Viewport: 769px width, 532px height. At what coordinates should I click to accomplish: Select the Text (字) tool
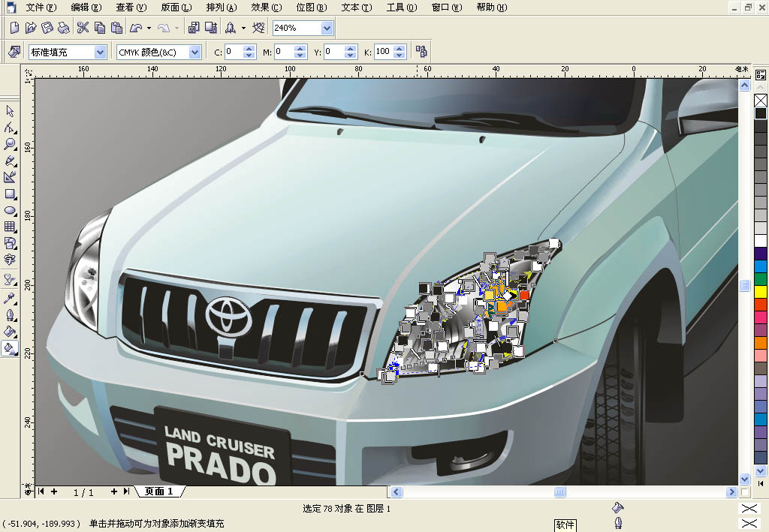[11, 260]
